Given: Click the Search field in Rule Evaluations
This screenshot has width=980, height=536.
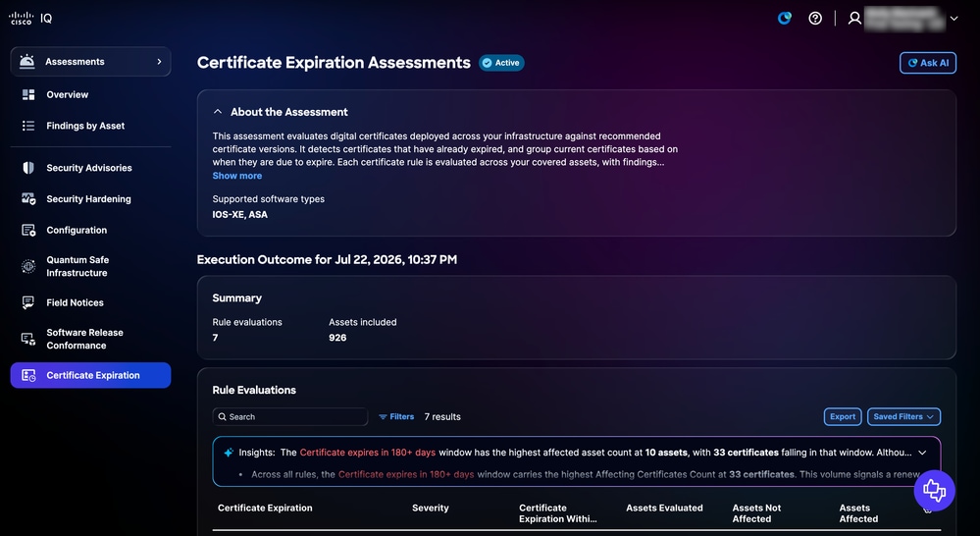Looking at the screenshot, I should tap(290, 416).
